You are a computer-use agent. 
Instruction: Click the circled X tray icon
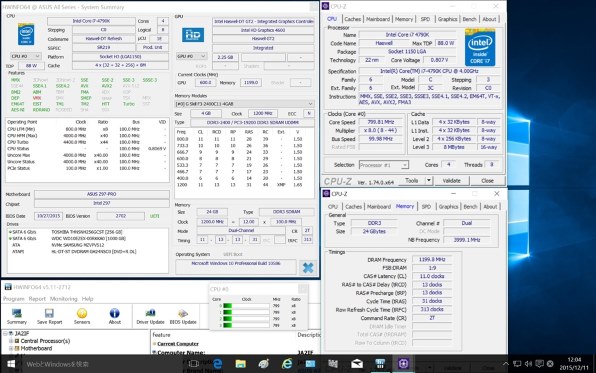click(550, 364)
